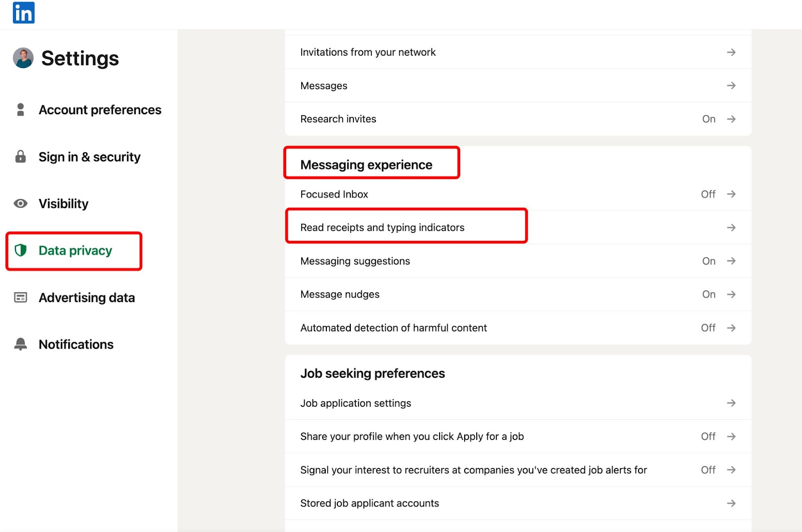Screen dimensions: 802x532
Task: Select the Visibility eye icon
Action: coord(20,203)
